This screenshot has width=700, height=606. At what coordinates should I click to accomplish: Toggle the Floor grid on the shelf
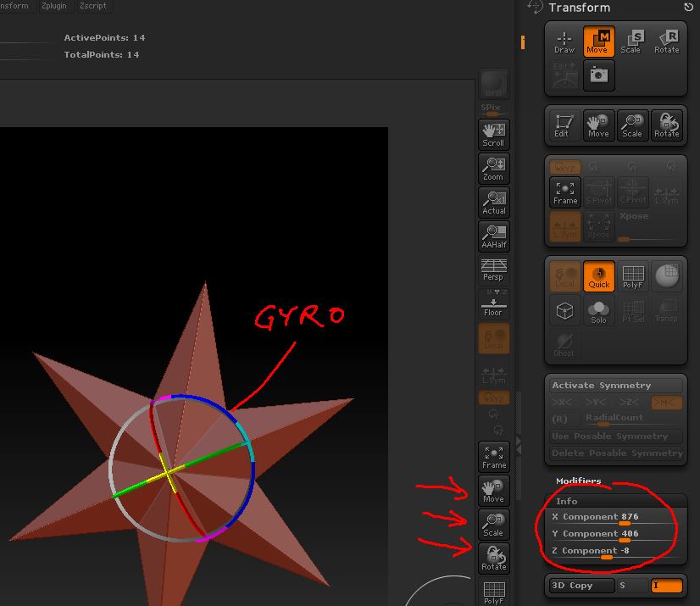[494, 303]
